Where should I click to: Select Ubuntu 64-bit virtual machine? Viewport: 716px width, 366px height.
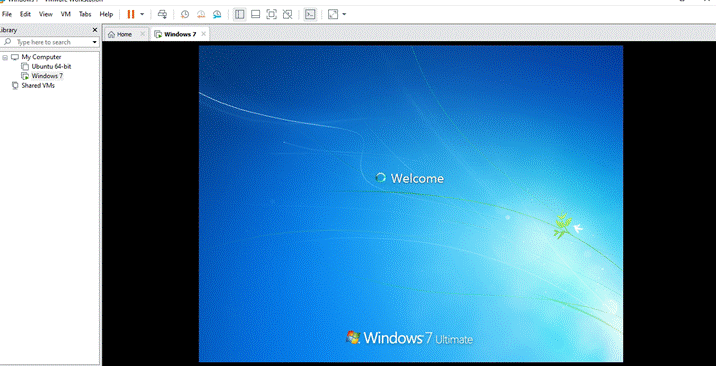coord(51,66)
